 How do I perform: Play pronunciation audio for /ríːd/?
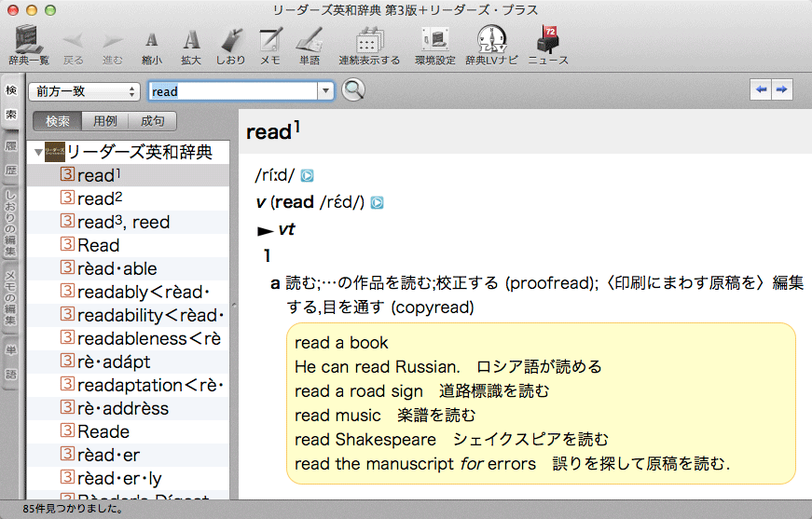tap(308, 175)
